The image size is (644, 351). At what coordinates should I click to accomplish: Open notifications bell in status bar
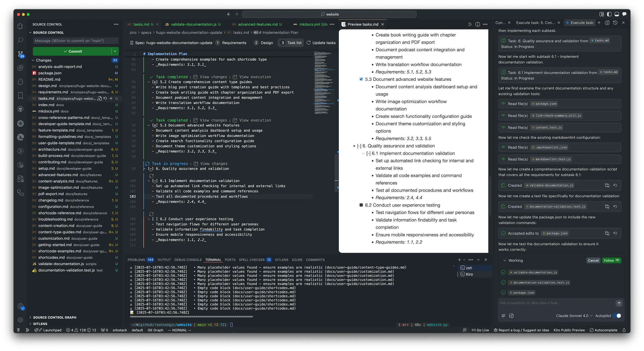tap(624, 330)
